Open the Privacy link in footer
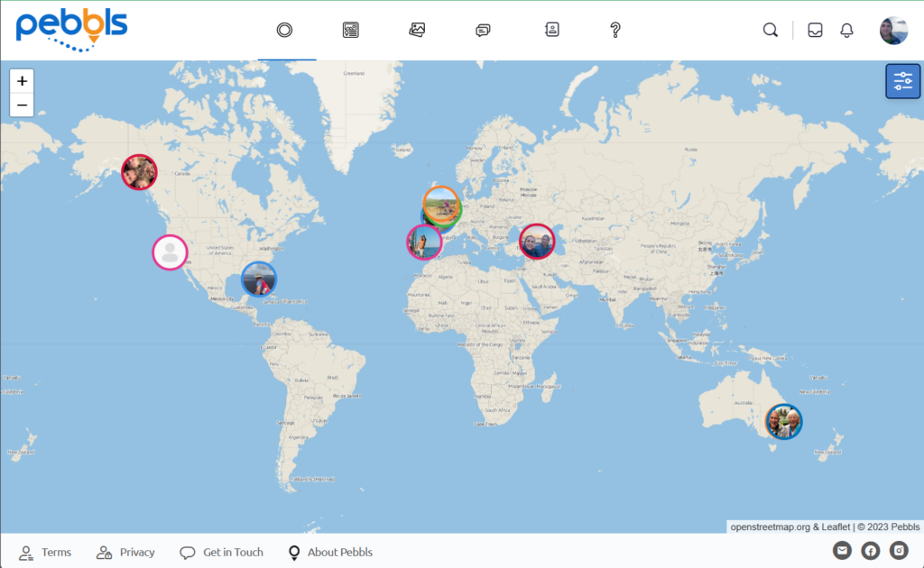The width and height of the screenshot is (924, 568). point(125,552)
